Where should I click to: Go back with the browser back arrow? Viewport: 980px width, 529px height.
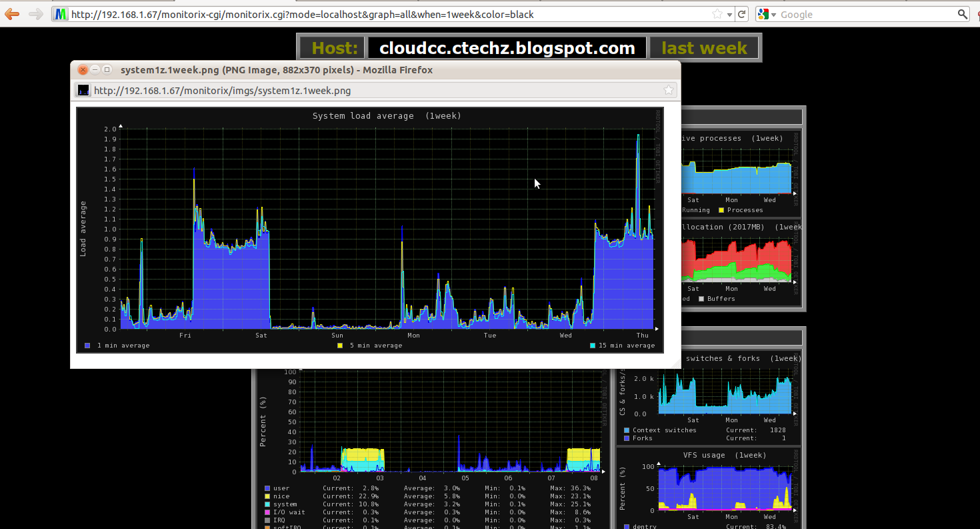(x=12, y=14)
